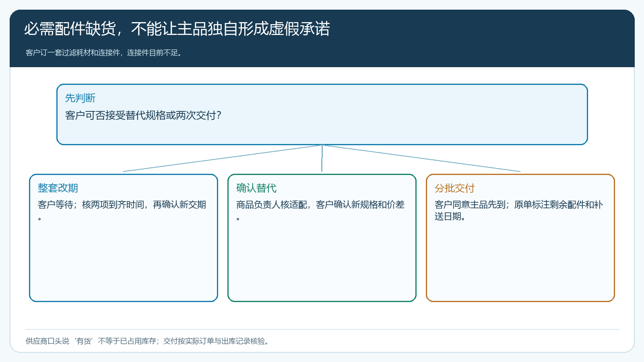Click the 分批交付 card heading
Viewport: 644px width, 362px height.
pos(455,188)
